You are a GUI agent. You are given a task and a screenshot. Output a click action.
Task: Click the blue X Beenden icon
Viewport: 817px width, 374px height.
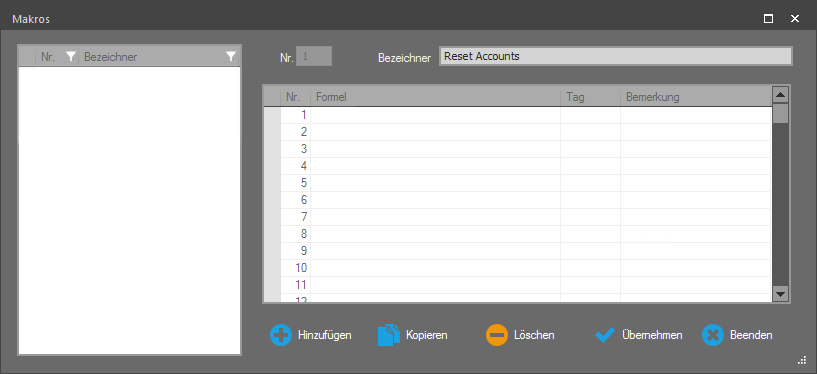coord(713,335)
